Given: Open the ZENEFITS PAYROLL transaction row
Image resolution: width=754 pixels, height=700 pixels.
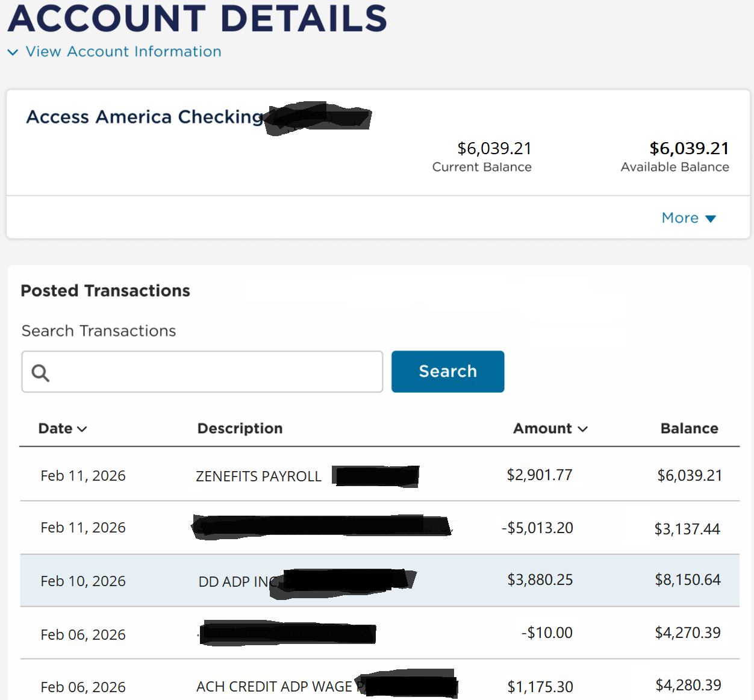Looking at the screenshot, I should (x=258, y=477).
